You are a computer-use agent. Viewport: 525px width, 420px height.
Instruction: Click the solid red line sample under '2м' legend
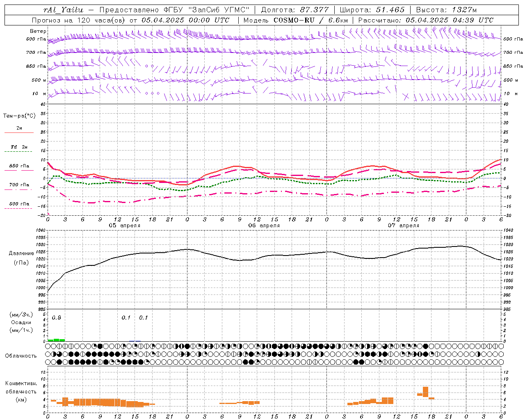point(19,132)
